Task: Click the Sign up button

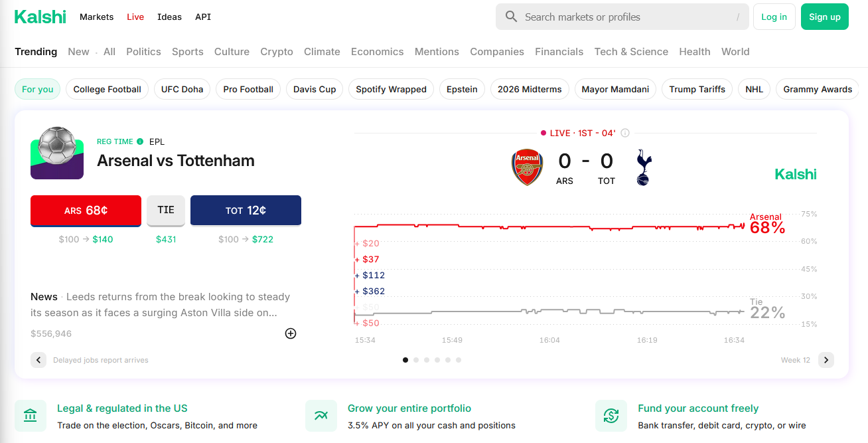Action: 825,17
